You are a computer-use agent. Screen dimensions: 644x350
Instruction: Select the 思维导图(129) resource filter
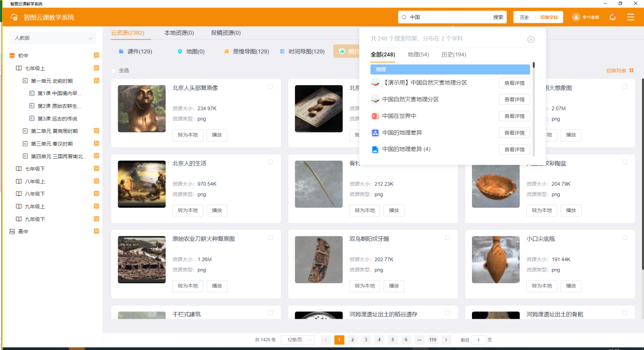(x=247, y=51)
